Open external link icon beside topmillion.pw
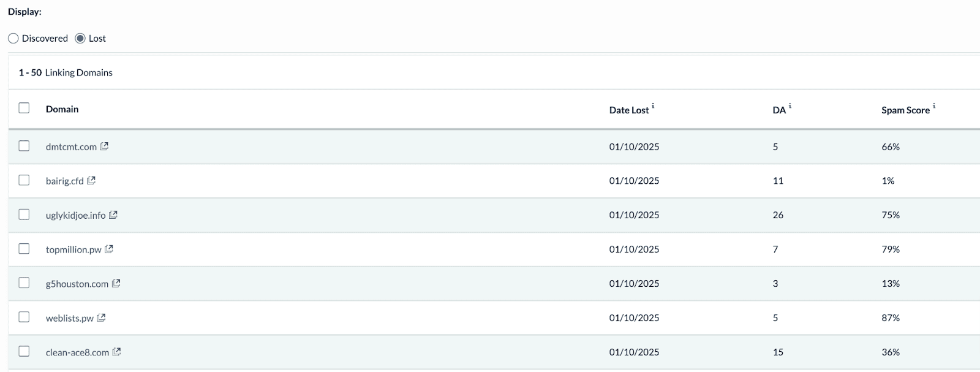 coord(109,249)
